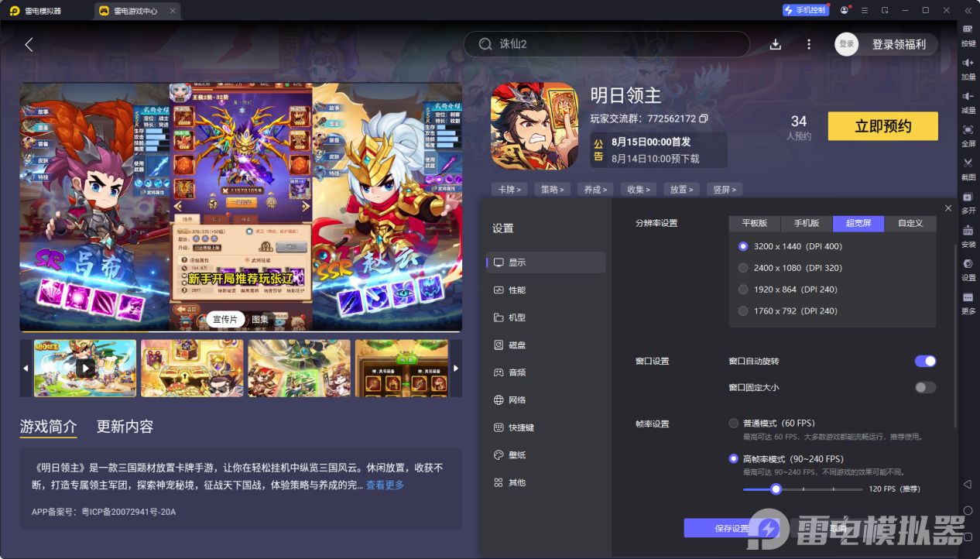Switch to the 更新内容 tab

(125, 427)
